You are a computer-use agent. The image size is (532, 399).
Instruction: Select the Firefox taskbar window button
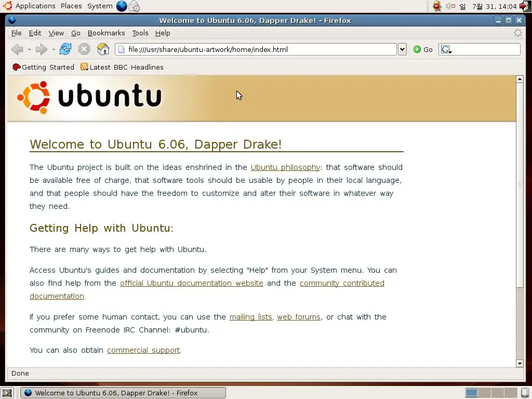click(123, 393)
